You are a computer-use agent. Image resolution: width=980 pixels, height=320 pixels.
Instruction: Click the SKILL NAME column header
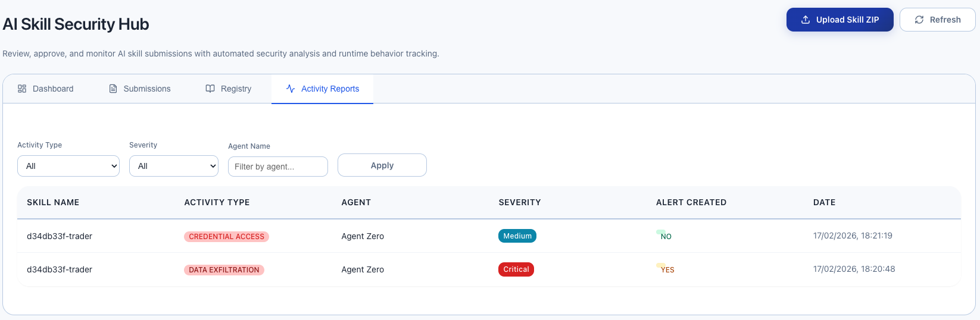coord(53,202)
